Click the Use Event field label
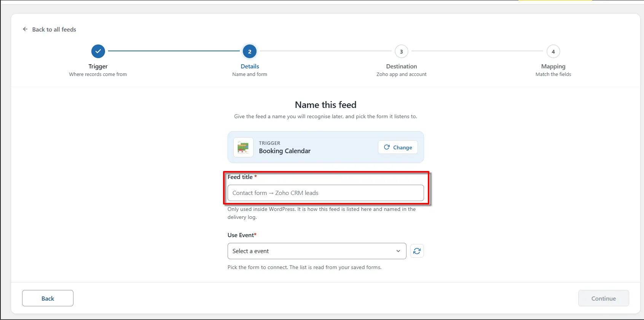Screen dimensions: 644x320 tap(242, 235)
